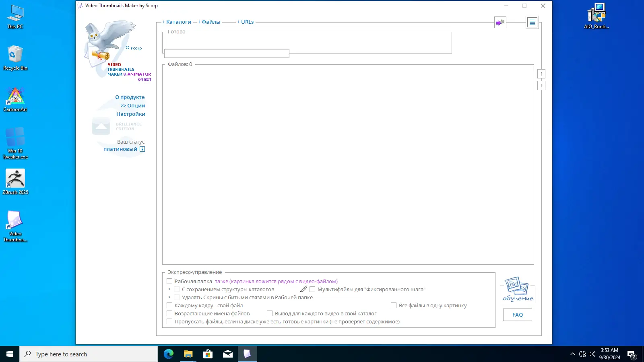644x362 pixels.
Task: Click the progress bar under Готово
Action: pos(227,53)
